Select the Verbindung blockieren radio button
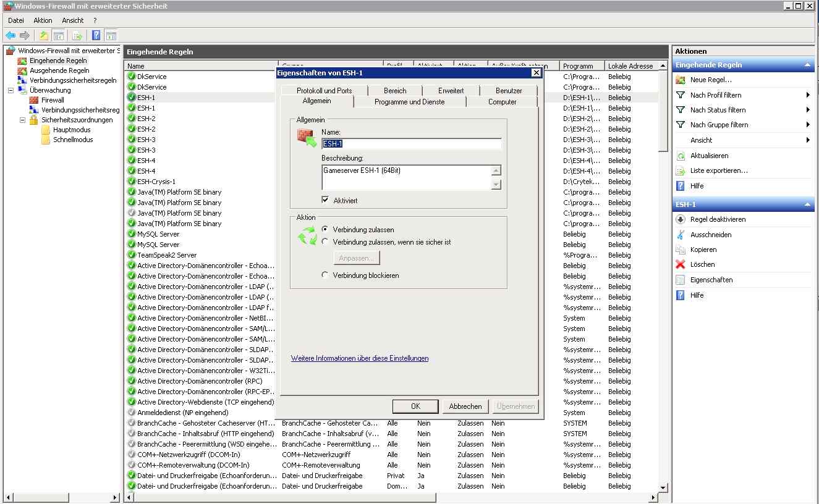This screenshot has height=504, width=819. pyautogui.click(x=325, y=275)
